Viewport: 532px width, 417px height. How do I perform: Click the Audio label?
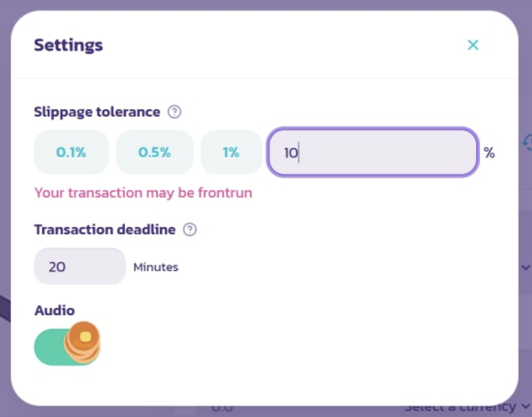tap(54, 310)
